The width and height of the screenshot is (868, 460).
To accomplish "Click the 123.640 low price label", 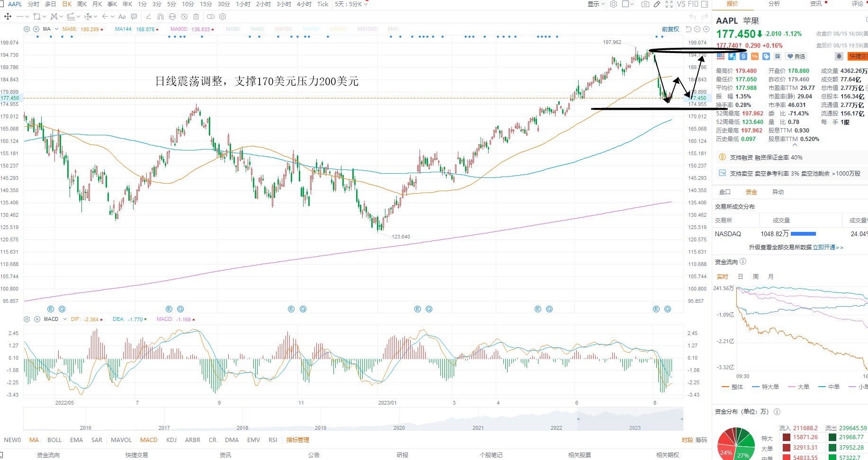I will click(401, 237).
